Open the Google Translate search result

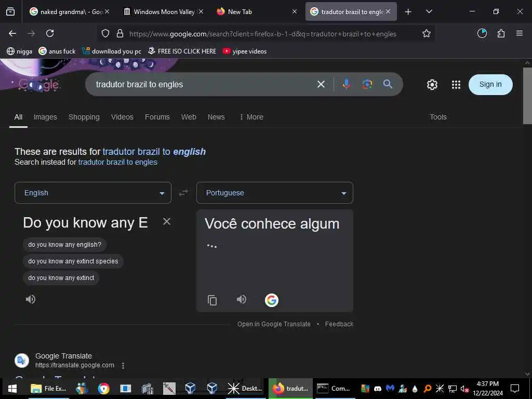click(63, 356)
